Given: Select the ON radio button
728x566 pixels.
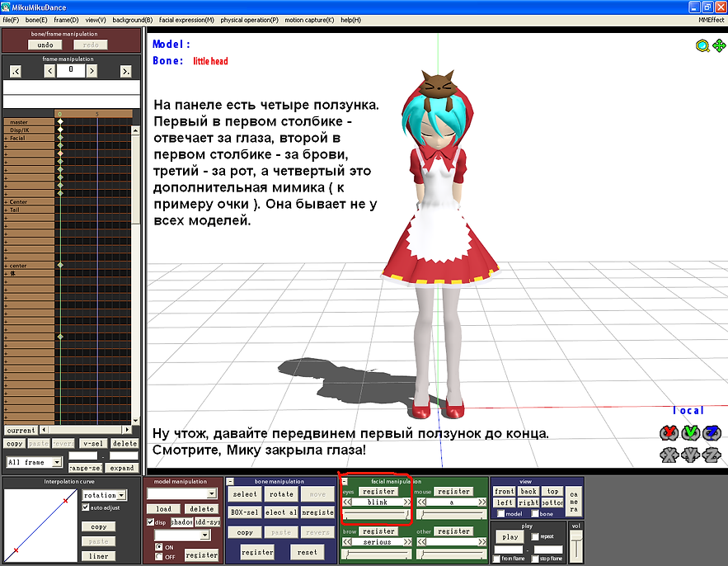Looking at the screenshot, I should point(159,546).
